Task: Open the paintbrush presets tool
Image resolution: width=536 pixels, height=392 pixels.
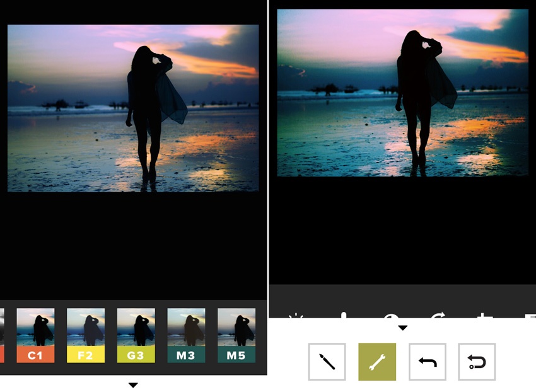Action: (327, 362)
